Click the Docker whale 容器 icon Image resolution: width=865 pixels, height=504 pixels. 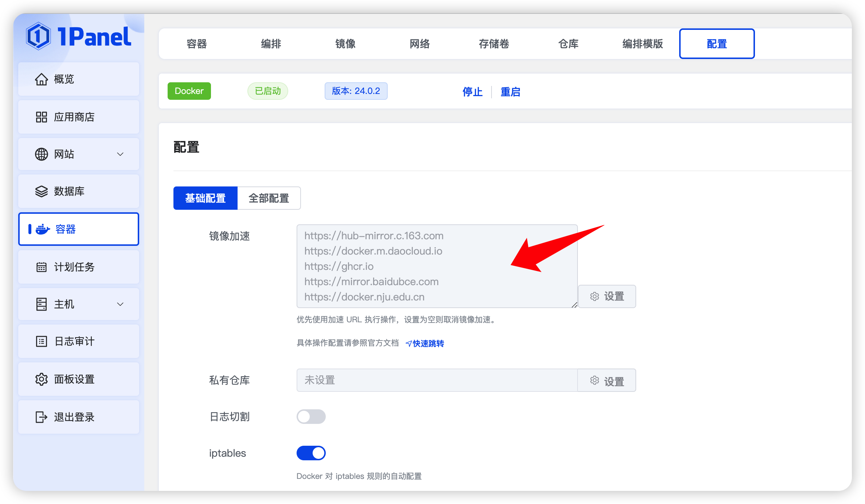(42, 229)
